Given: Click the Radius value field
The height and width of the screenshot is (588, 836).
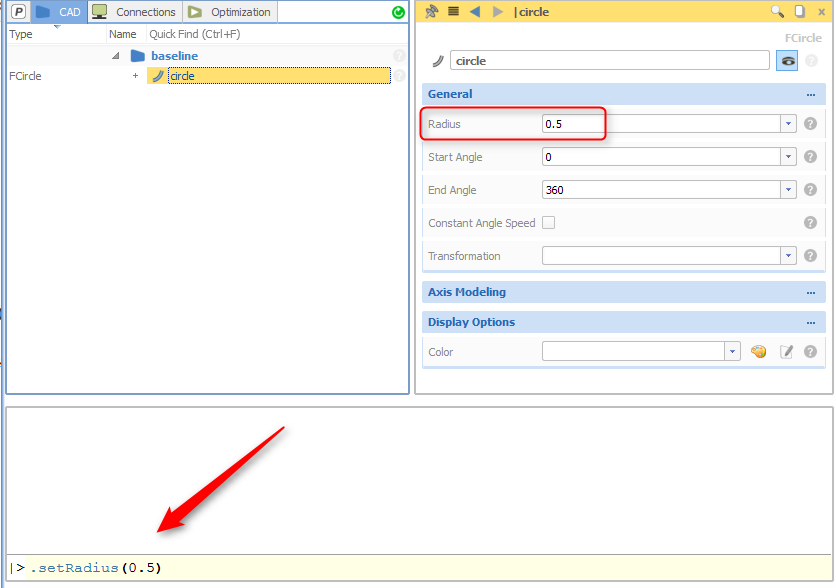Looking at the screenshot, I should pos(661,124).
